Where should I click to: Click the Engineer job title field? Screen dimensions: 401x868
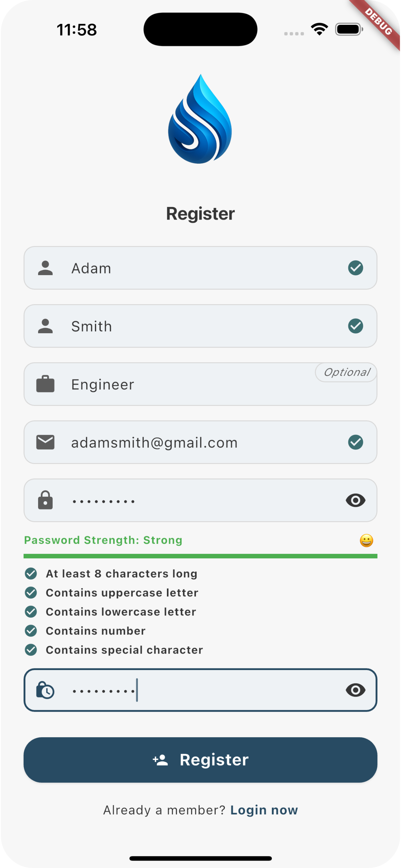pos(189,385)
